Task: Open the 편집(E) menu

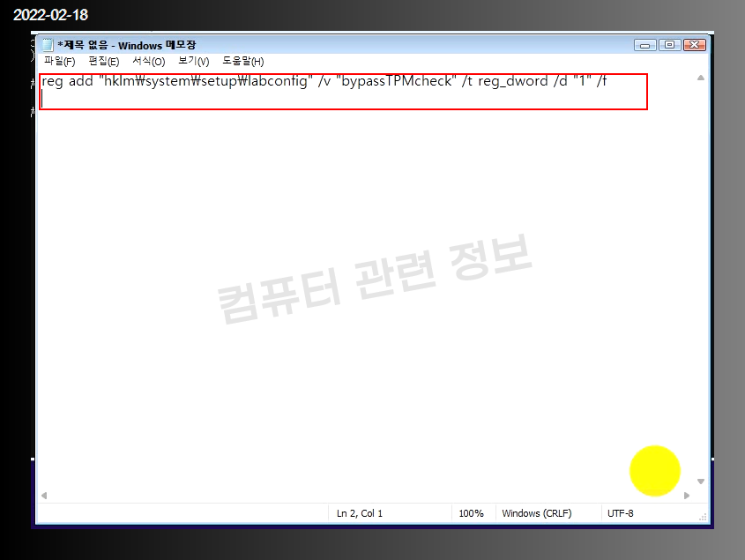Action: tap(103, 62)
